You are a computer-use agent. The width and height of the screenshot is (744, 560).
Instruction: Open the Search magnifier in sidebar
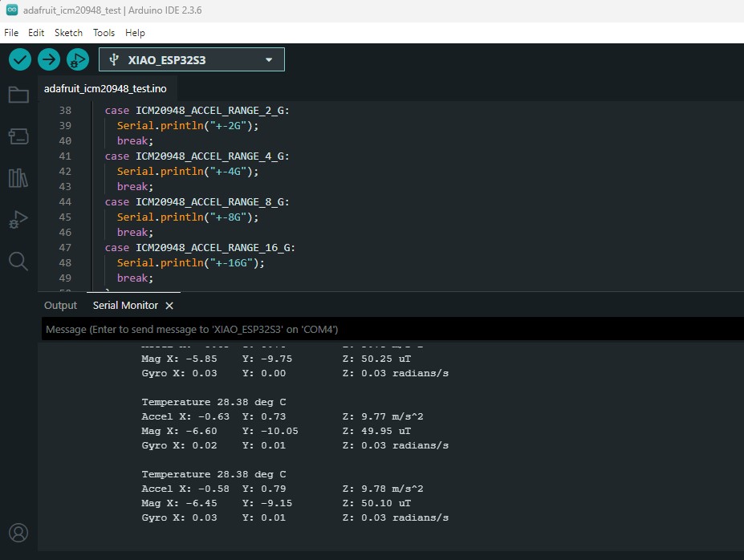[x=18, y=261]
